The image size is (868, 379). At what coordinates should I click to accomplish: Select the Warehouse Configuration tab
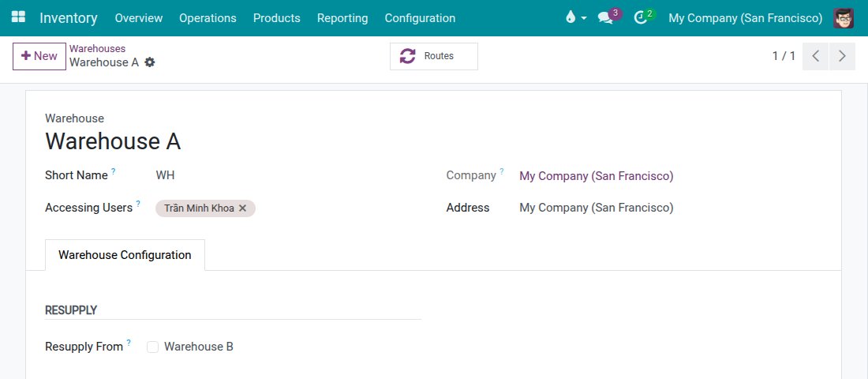[x=125, y=255]
